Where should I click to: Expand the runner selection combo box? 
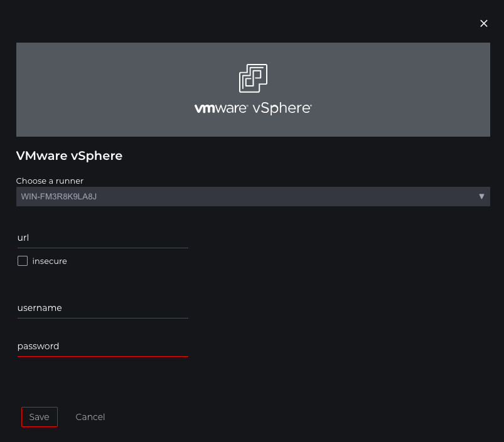[x=253, y=196]
